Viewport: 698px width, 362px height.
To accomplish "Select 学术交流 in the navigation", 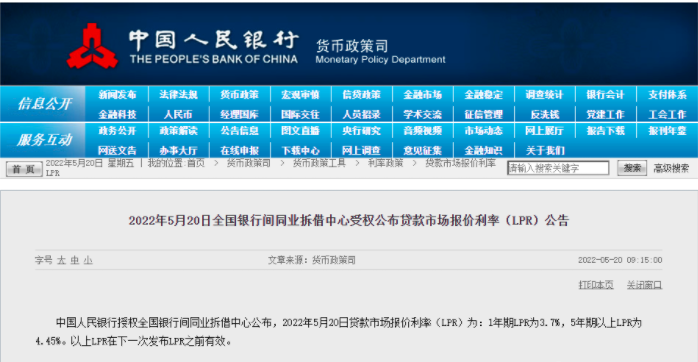I will click(x=422, y=114).
